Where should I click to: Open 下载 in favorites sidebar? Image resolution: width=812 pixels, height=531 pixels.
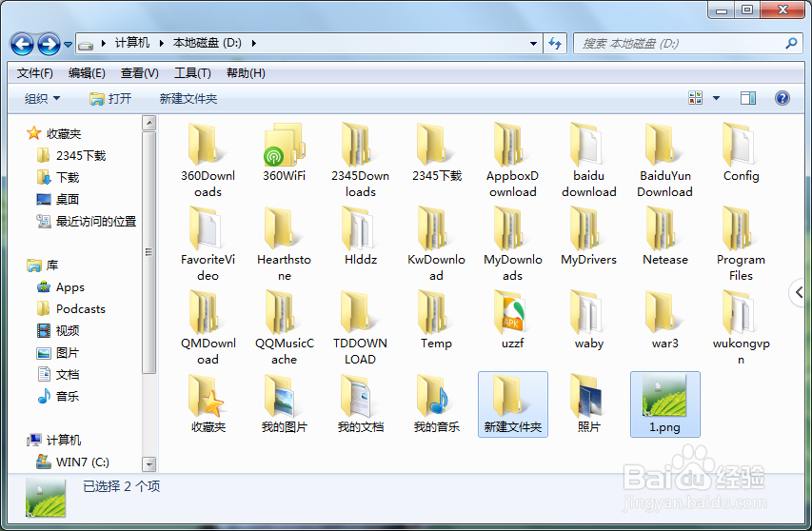58,178
